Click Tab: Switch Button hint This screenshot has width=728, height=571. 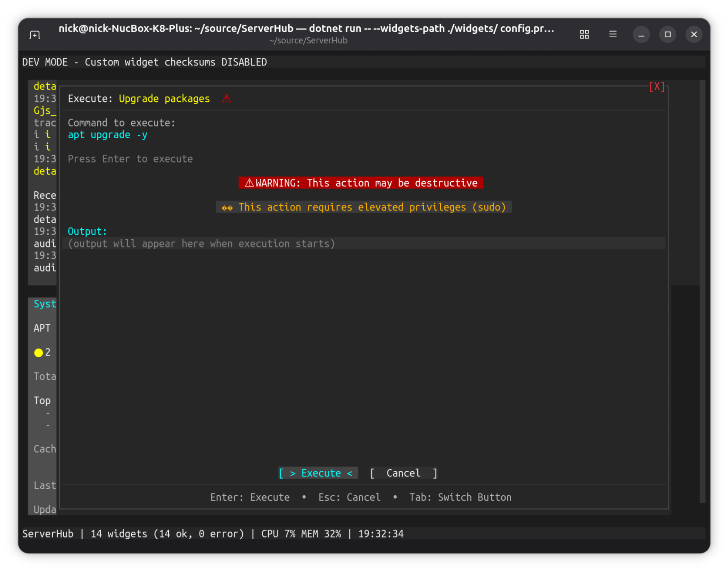tap(460, 497)
